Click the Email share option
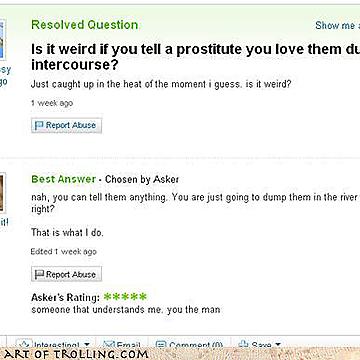 [x=121, y=345]
